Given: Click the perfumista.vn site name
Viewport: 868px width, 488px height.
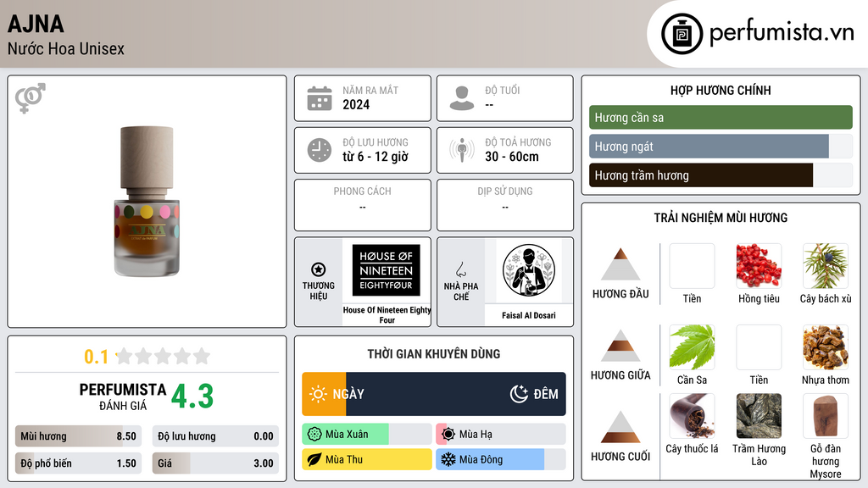Looking at the screenshot, I should point(782,33).
